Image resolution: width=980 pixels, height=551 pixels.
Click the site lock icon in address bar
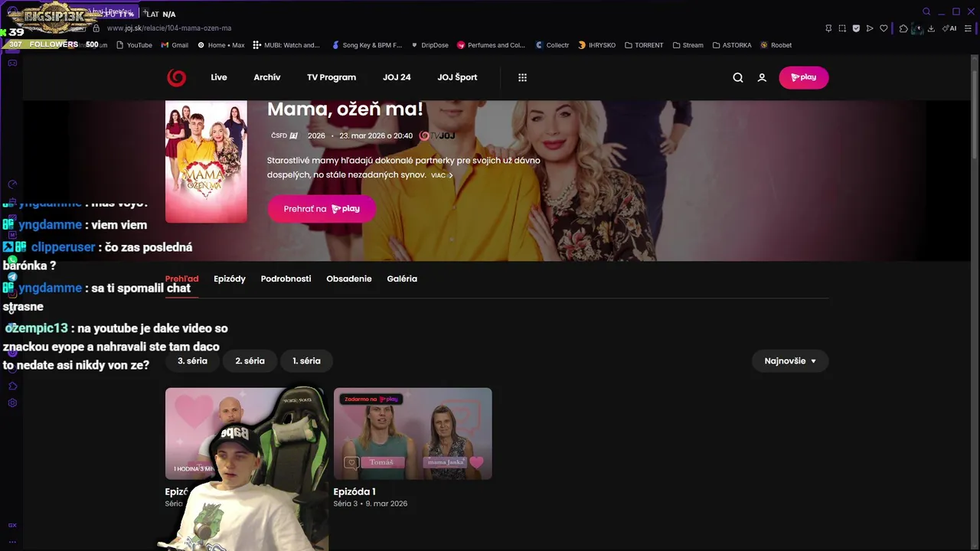(x=96, y=28)
